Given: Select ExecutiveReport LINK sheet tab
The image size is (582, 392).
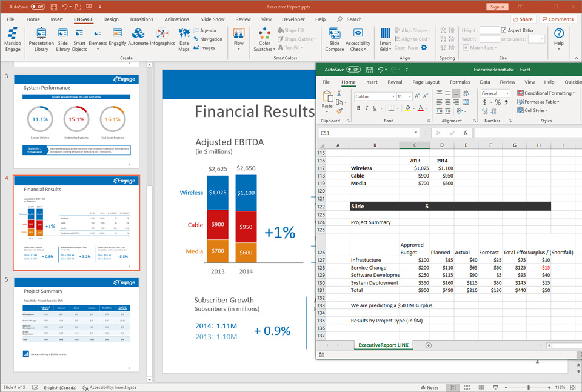Looking at the screenshot, I should [383, 345].
